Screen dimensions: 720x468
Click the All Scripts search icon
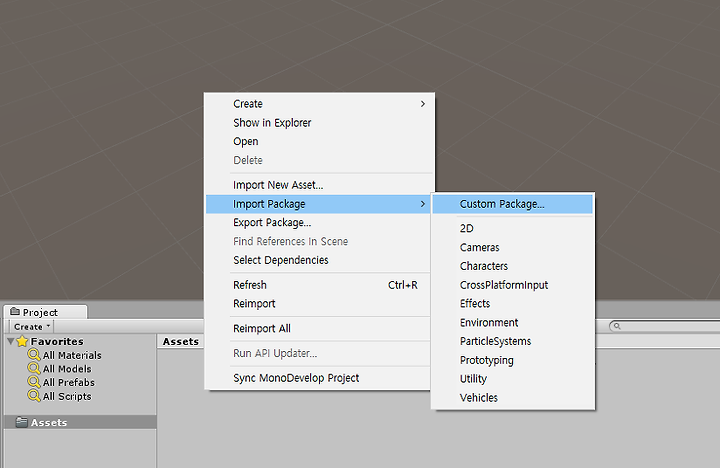coord(34,395)
